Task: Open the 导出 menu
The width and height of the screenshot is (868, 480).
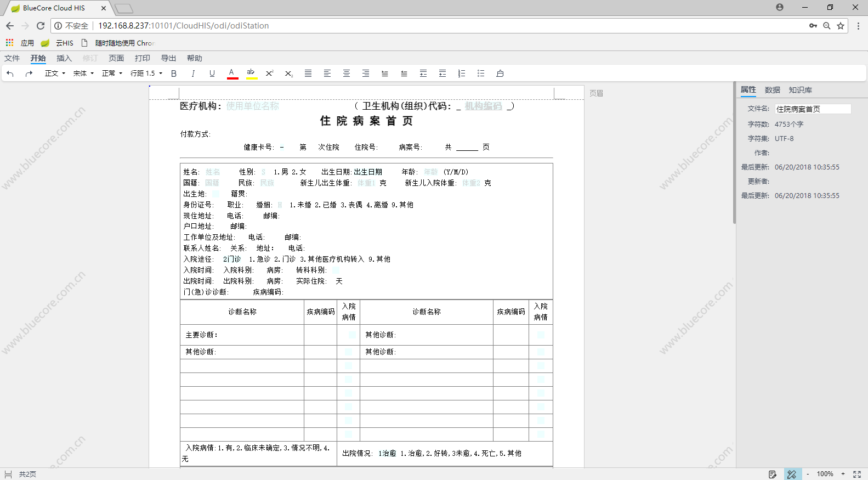Action: click(168, 58)
